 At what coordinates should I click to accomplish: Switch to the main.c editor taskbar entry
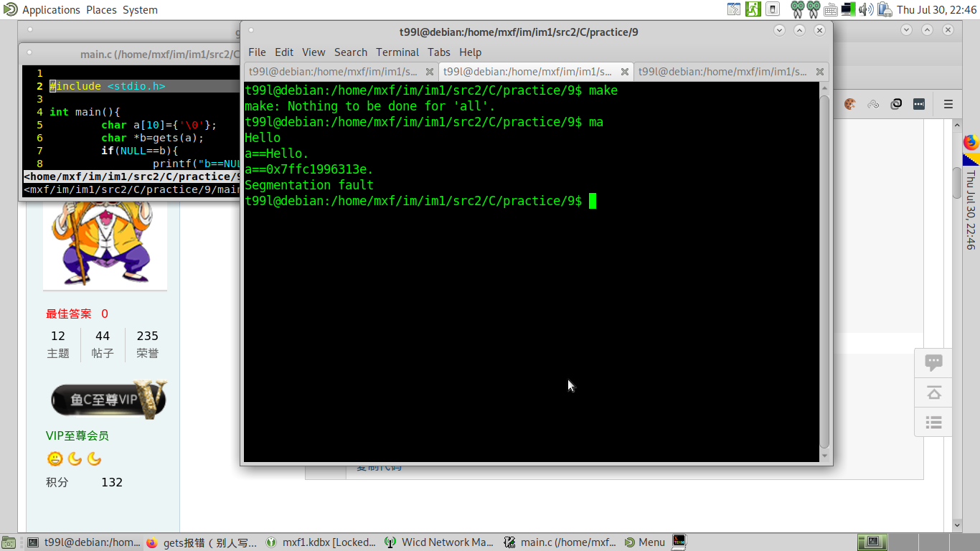(560, 542)
